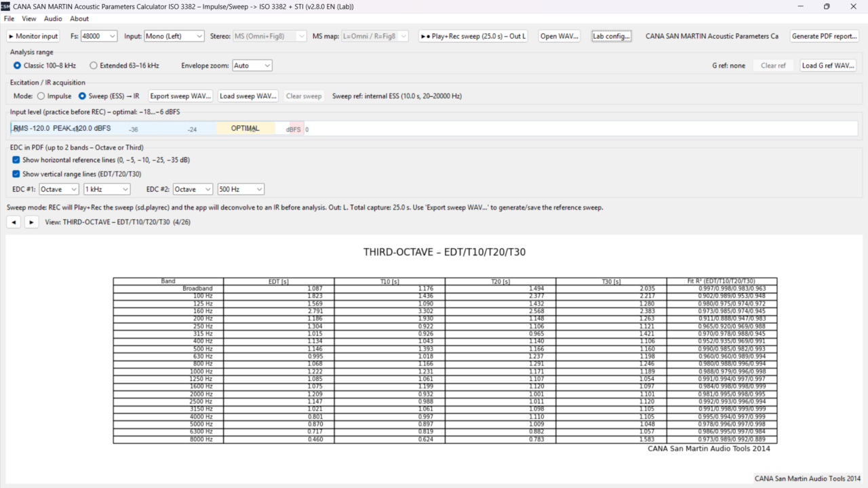Expand the Envelope zoom dropdown
This screenshot has width=868, height=488.
click(x=252, y=66)
